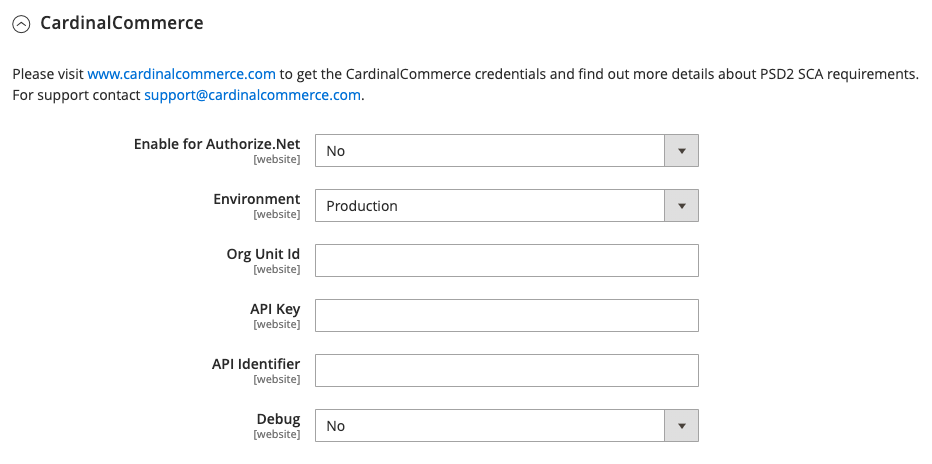Open the Debug dropdown
Screen dimensions: 932x464
point(506,425)
